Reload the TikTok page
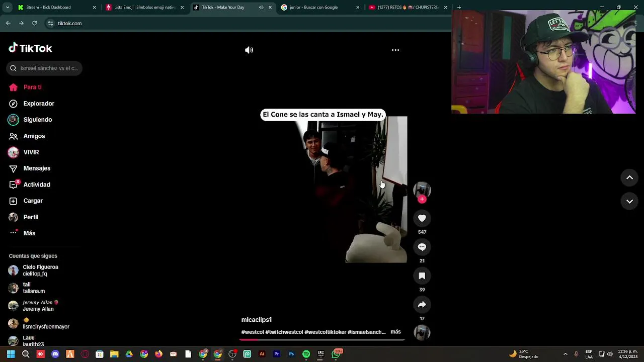This screenshot has height=362, width=644. coord(34,23)
